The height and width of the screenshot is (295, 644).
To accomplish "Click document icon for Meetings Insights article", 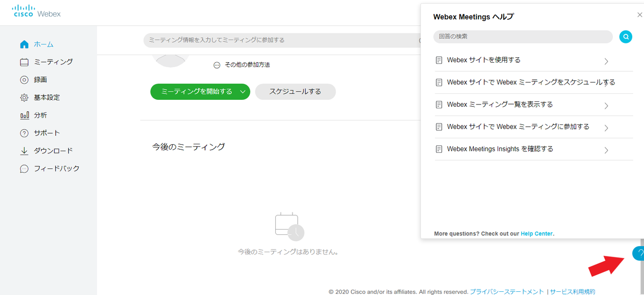I will pos(439,149).
